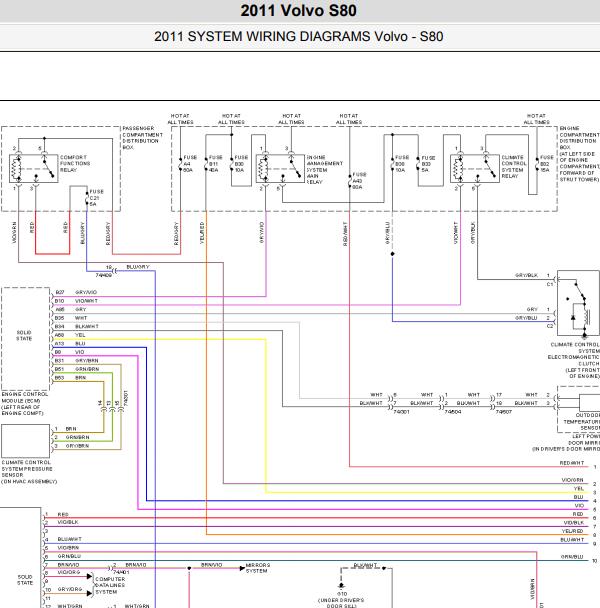Click the "RED/WHT" label at right terminal 1

572,463
